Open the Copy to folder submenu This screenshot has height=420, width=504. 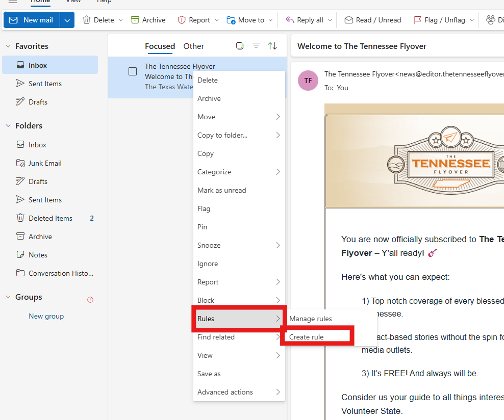239,135
